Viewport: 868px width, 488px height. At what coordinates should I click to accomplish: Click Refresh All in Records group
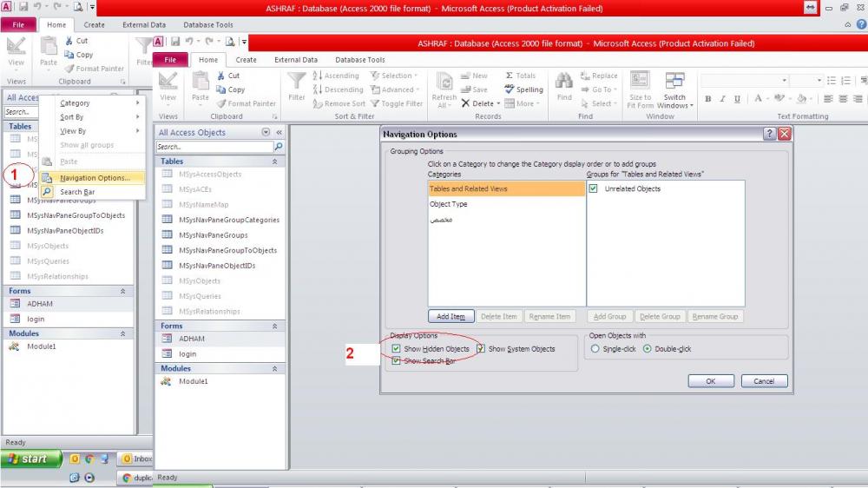pyautogui.click(x=444, y=89)
